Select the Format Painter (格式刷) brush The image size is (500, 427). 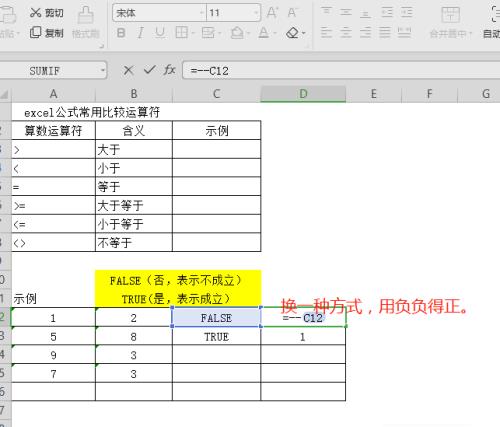tap(86, 22)
